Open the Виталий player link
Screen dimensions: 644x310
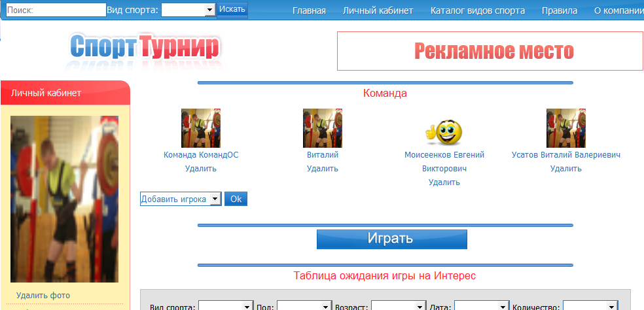point(323,155)
